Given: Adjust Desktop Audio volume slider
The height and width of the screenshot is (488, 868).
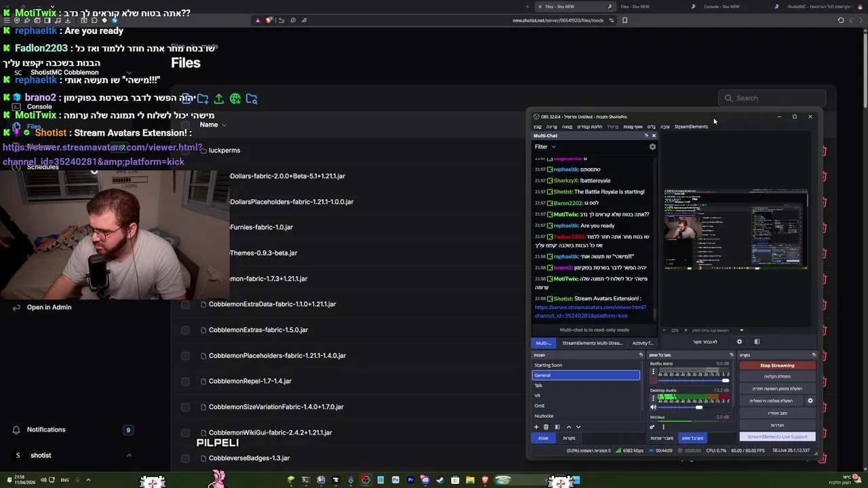Looking at the screenshot, I should (694, 407).
